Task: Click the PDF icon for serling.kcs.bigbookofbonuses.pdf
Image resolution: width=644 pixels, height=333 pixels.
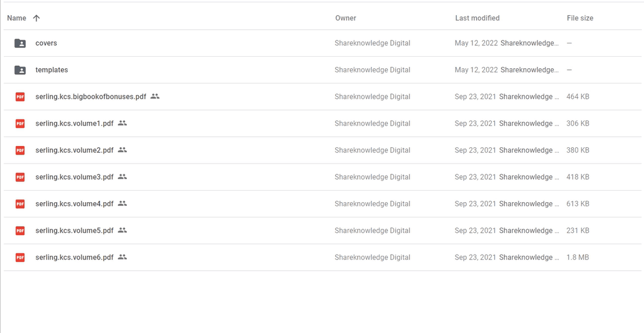Action: point(20,97)
